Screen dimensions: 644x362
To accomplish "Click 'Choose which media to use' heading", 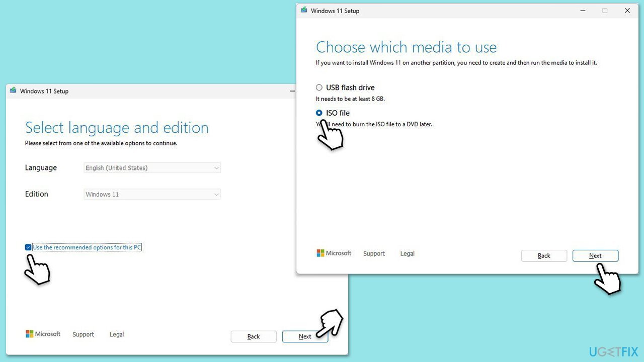I will point(406,47).
